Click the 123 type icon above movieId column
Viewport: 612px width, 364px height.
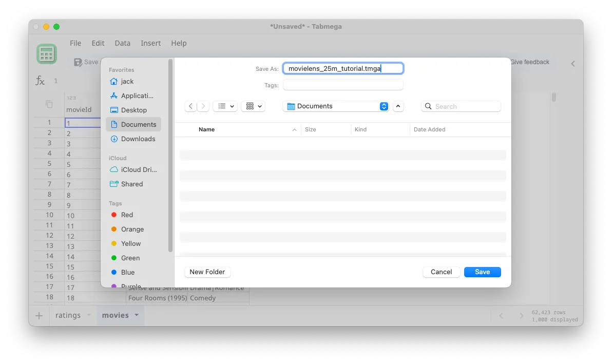pyautogui.click(x=71, y=98)
